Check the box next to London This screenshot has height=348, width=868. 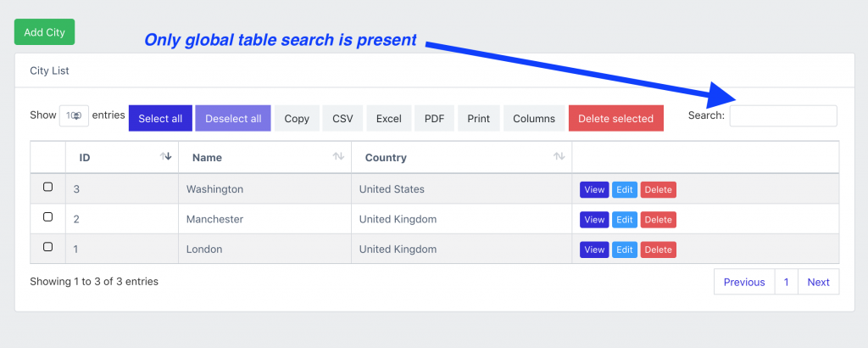tap(47, 247)
